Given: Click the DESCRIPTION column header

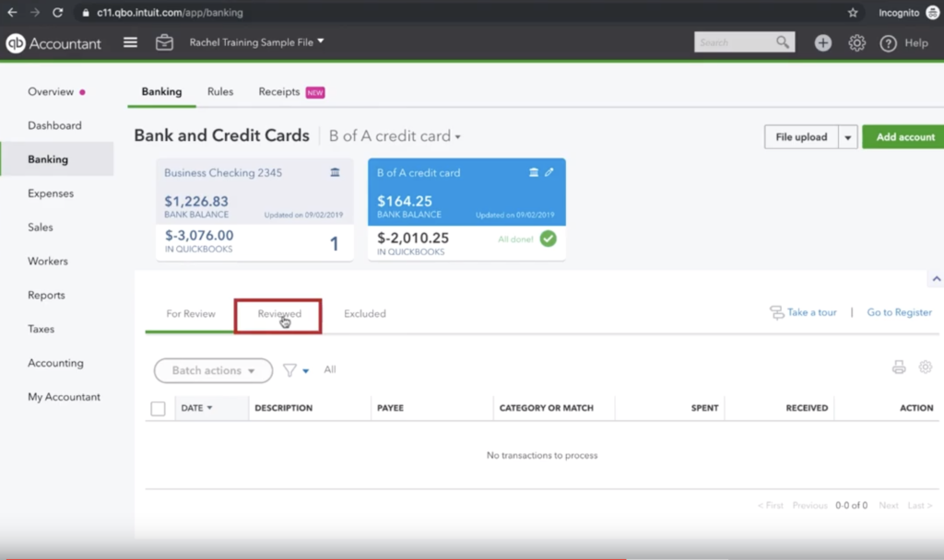Looking at the screenshot, I should pos(284,408).
